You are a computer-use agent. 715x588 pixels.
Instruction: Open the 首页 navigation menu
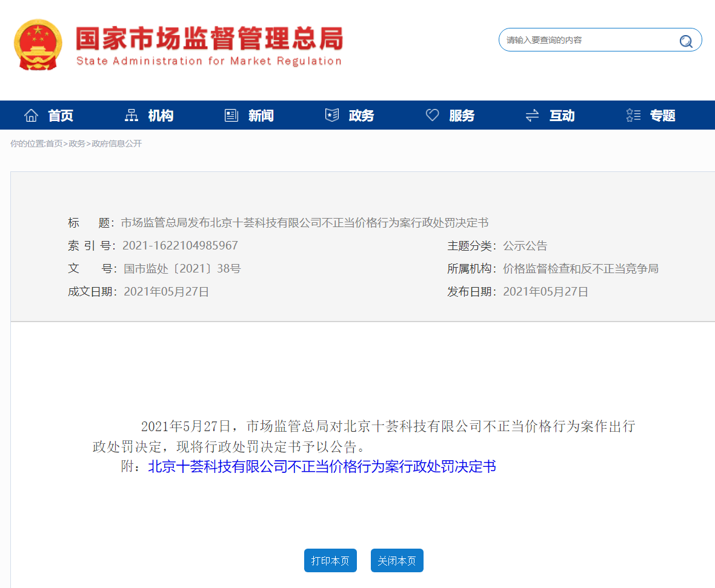point(61,116)
